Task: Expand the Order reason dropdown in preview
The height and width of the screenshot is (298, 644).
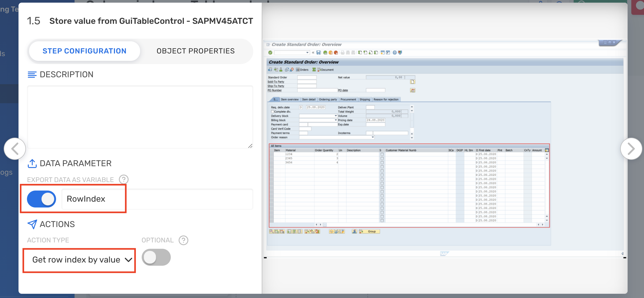Action: click(372, 137)
